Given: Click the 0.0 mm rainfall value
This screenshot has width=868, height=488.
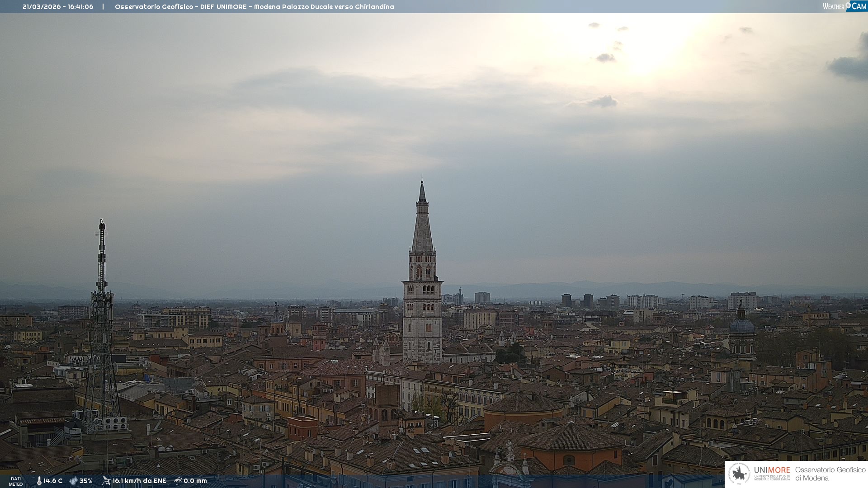Looking at the screenshot, I should pos(195,481).
